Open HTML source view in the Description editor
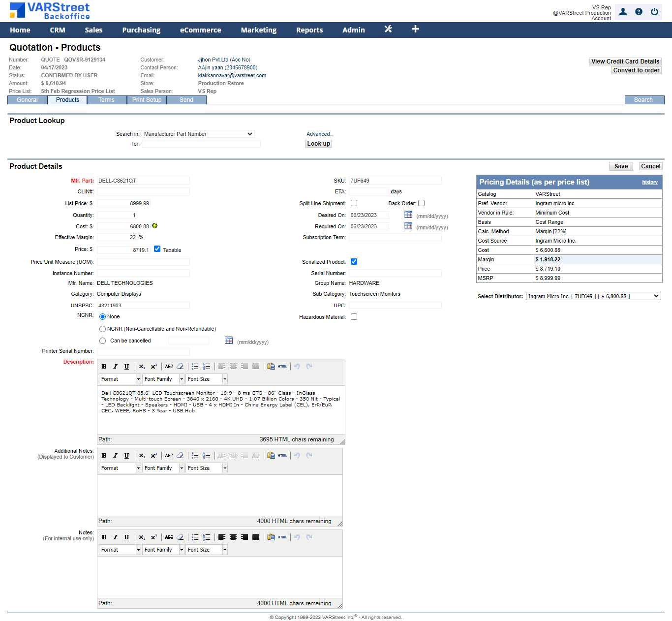 pos(282,367)
